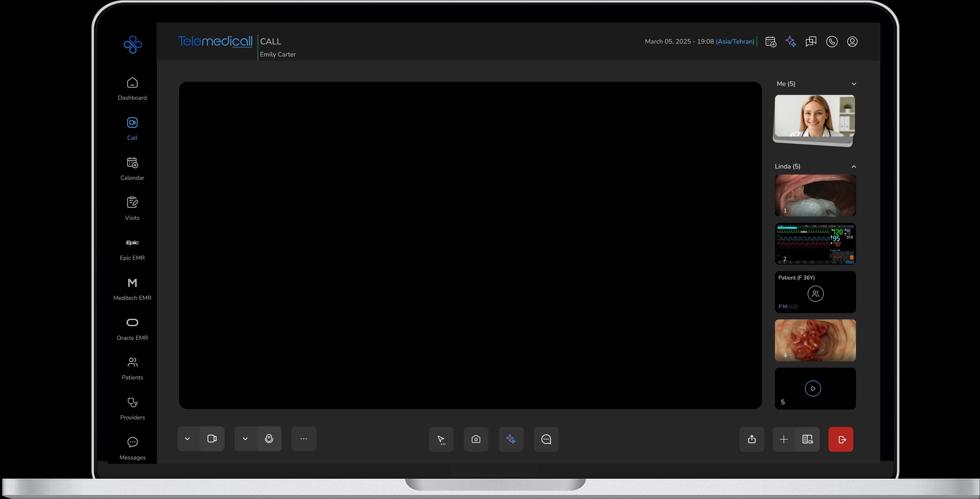Click the phone call icon in header
Screen dimensions: 980x499
coord(832,41)
